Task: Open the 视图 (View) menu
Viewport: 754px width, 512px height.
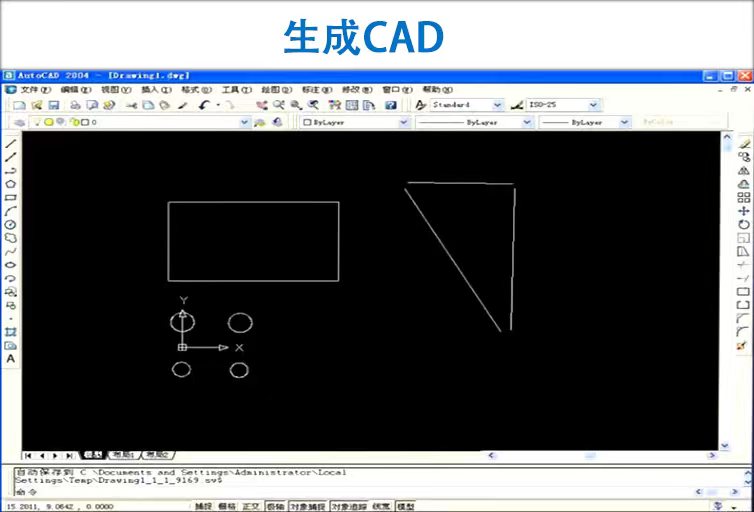Action: 116,90
